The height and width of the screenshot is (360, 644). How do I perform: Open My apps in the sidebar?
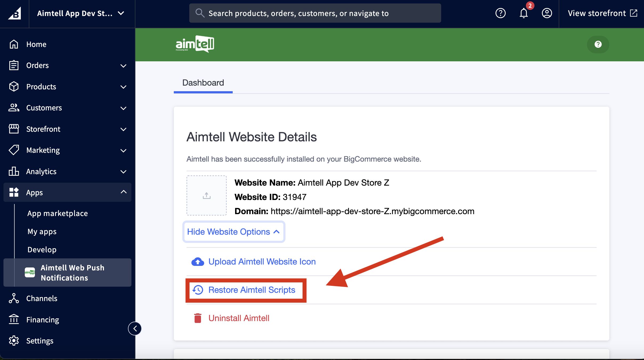pos(42,231)
